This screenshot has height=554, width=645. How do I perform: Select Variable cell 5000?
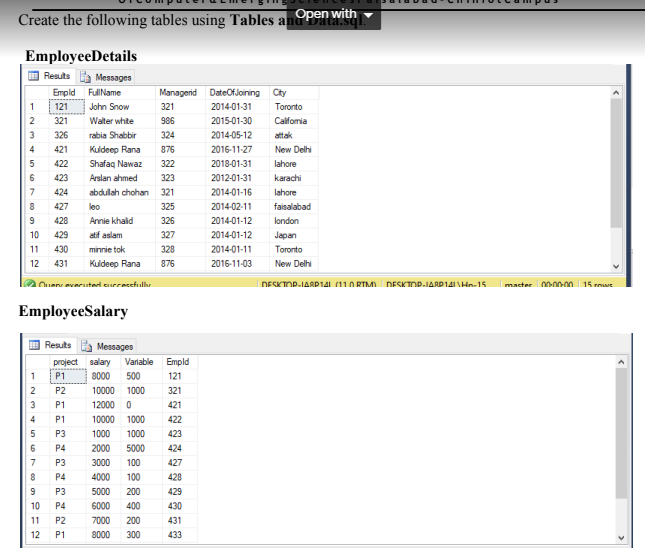pos(142,448)
